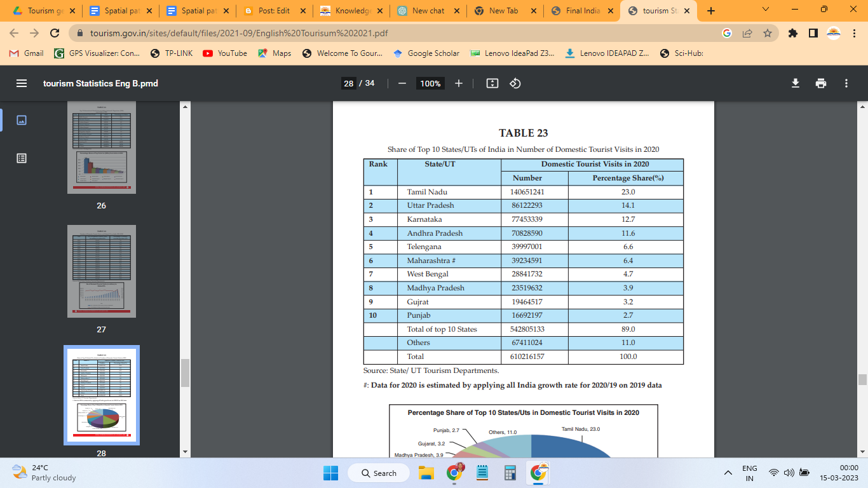Select page 27 thumbnail

pos(102,271)
